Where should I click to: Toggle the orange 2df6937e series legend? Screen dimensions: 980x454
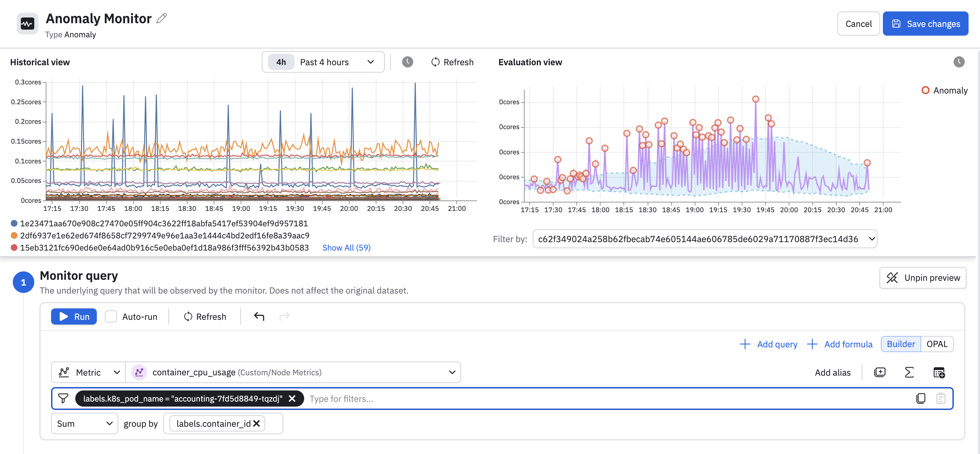164,235
